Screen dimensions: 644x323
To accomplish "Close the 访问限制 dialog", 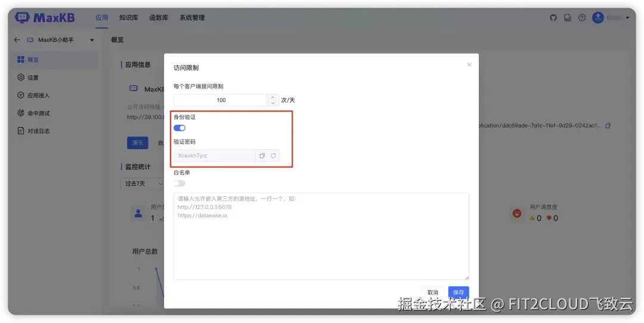I will pos(469,64).
